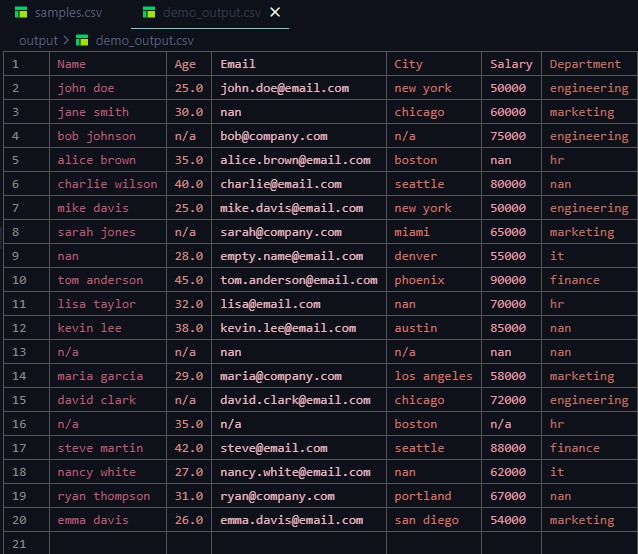The width and height of the screenshot is (638, 554).
Task: Close the demo_output.csv tab
Action: 275,13
